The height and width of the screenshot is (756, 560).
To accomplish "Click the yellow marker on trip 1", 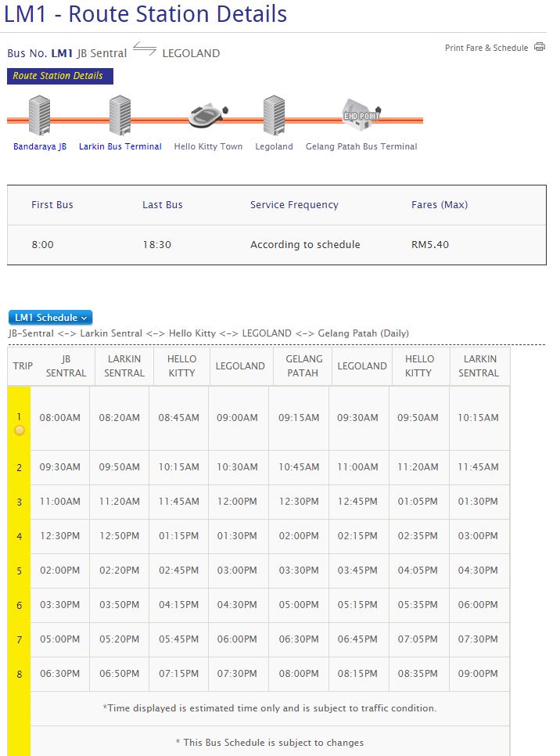I will point(20,430).
